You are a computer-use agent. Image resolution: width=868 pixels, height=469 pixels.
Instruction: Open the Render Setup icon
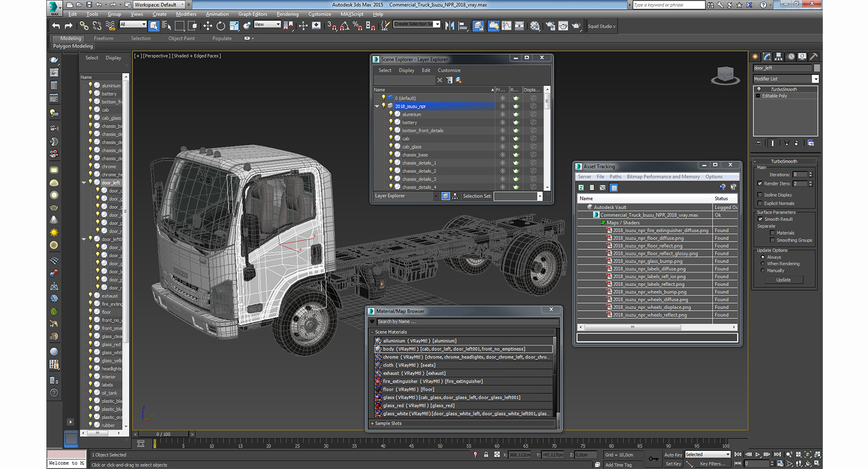pyautogui.click(x=550, y=26)
